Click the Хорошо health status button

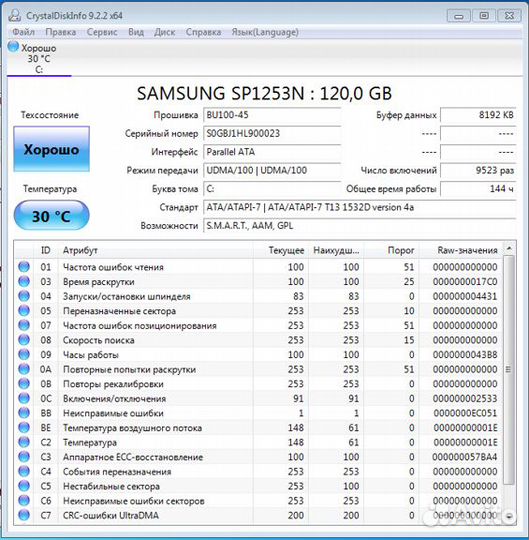coord(52,149)
